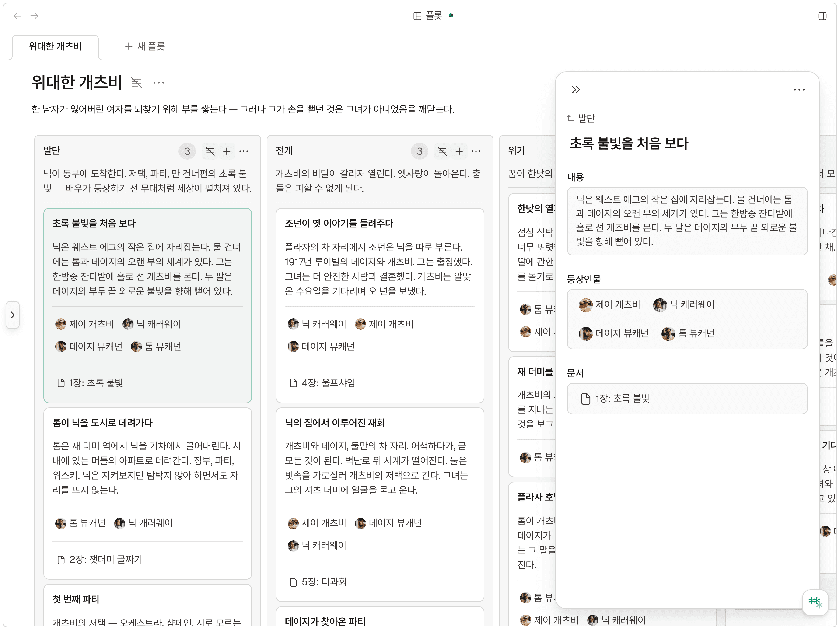Image resolution: width=840 pixels, height=630 pixels.
Task: Add a new beat in the 전개 column
Action: (x=459, y=151)
